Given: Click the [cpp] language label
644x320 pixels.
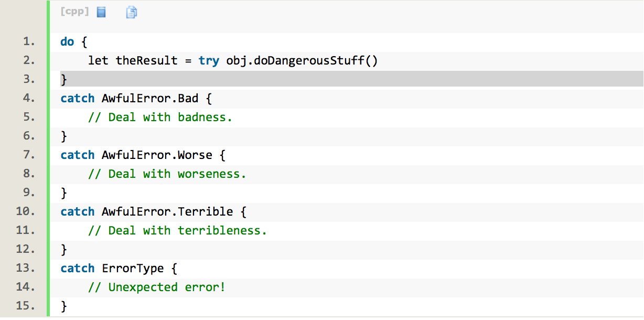Looking at the screenshot, I should point(75,12).
